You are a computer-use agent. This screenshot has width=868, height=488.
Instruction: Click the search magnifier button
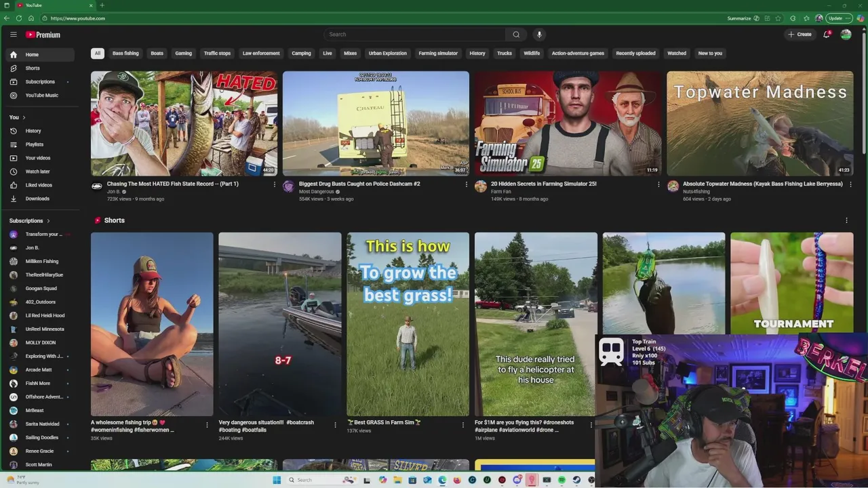[516, 35]
